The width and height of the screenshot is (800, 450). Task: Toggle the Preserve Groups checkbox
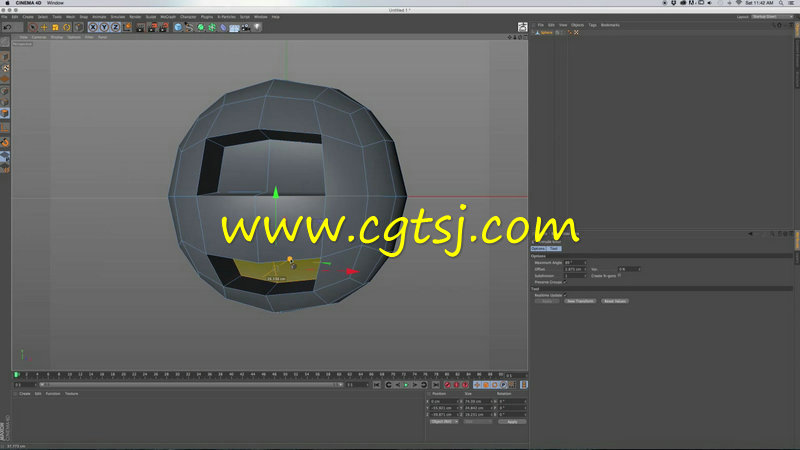(x=565, y=282)
